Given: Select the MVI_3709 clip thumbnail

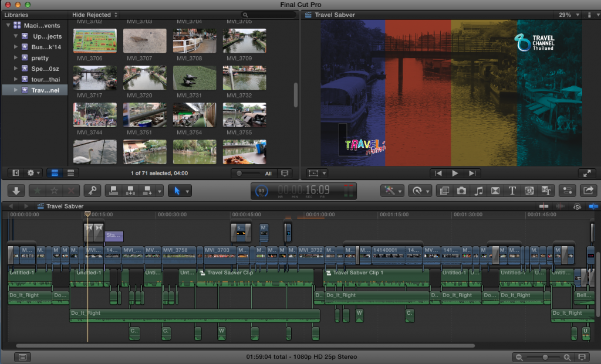Looking at the screenshot, I should coord(244,41).
